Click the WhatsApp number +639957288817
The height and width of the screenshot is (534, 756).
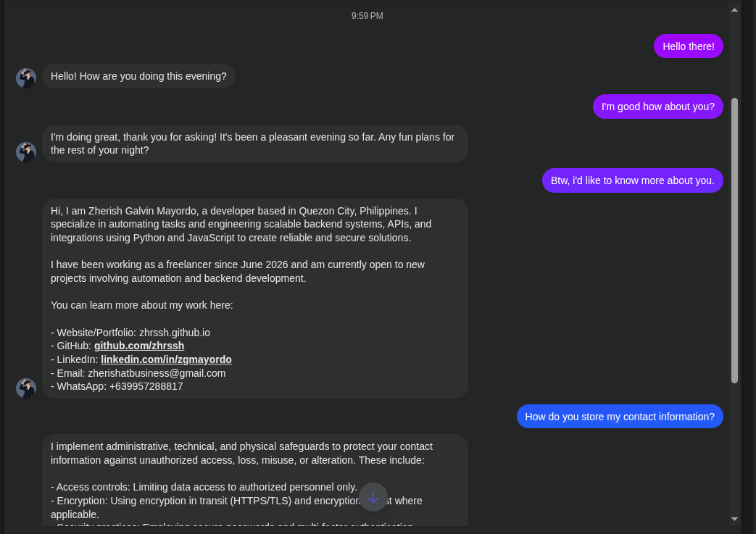(x=146, y=386)
